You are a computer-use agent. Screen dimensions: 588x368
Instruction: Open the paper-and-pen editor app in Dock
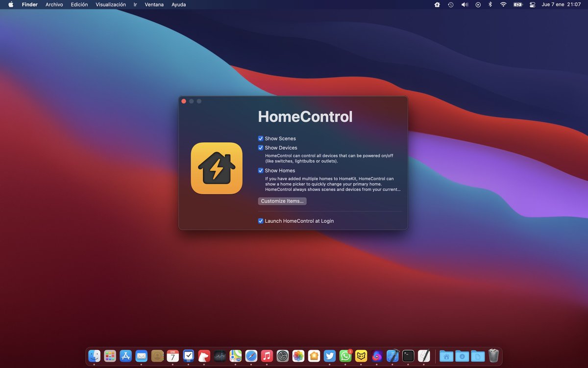(x=424, y=356)
